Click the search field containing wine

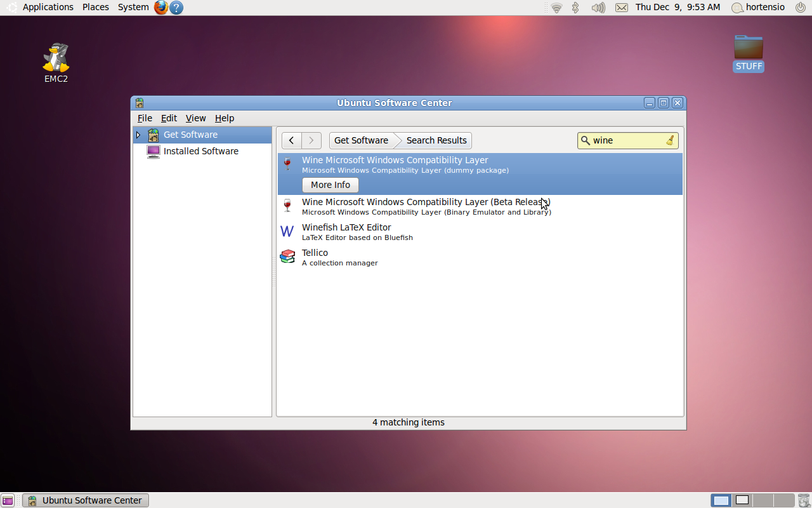[x=627, y=140]
